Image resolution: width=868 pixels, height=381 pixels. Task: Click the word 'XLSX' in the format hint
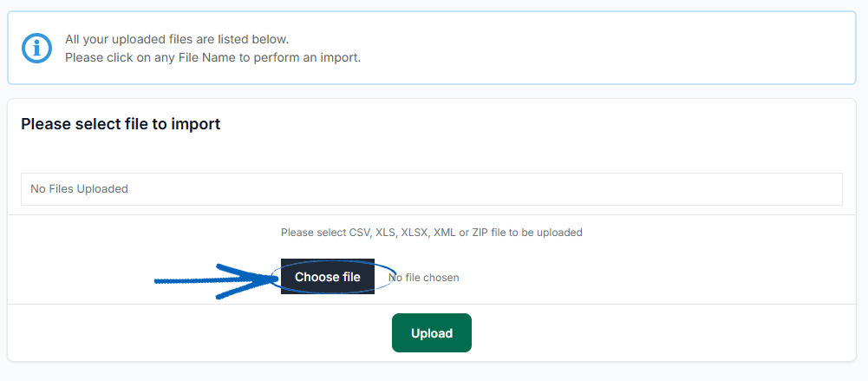[414, 233]
